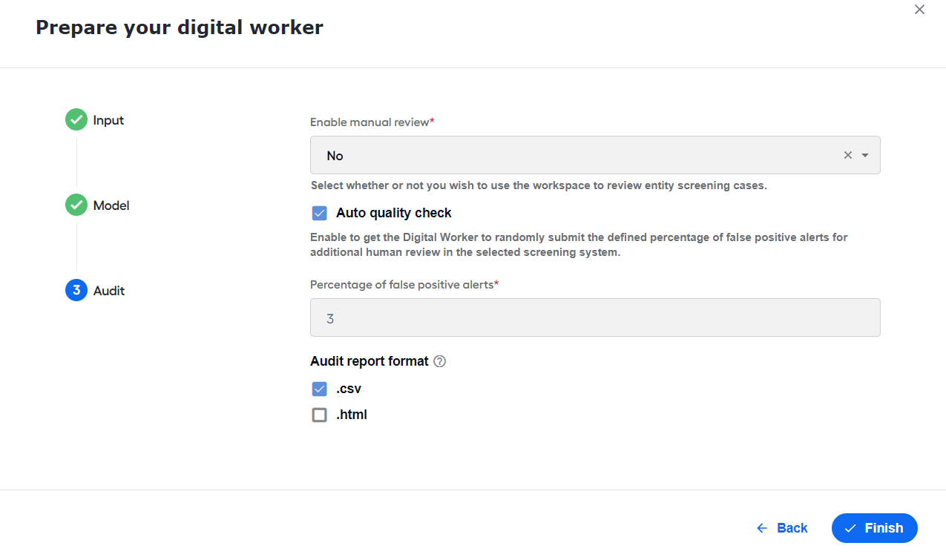Screen dimensions: 946x560
Task: Click the 'No' value in manual review field
Action: coord(335,156)
